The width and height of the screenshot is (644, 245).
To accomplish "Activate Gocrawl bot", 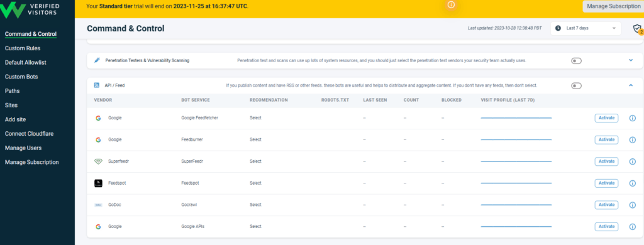I will tap(606, 205).
